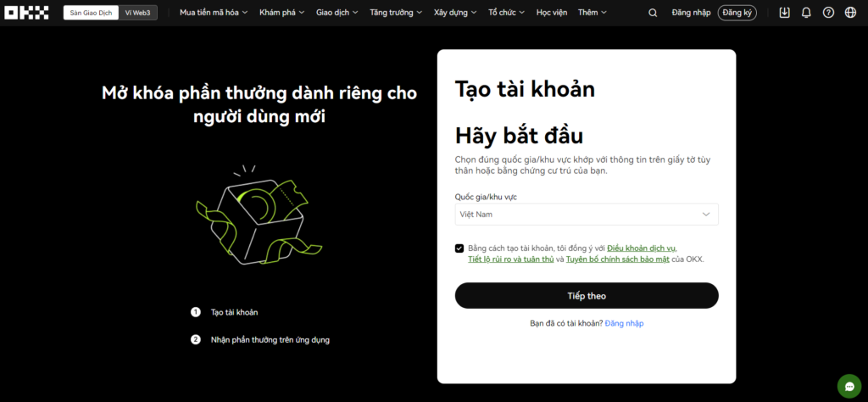Click the OKX logo

(x=27, y=13)
